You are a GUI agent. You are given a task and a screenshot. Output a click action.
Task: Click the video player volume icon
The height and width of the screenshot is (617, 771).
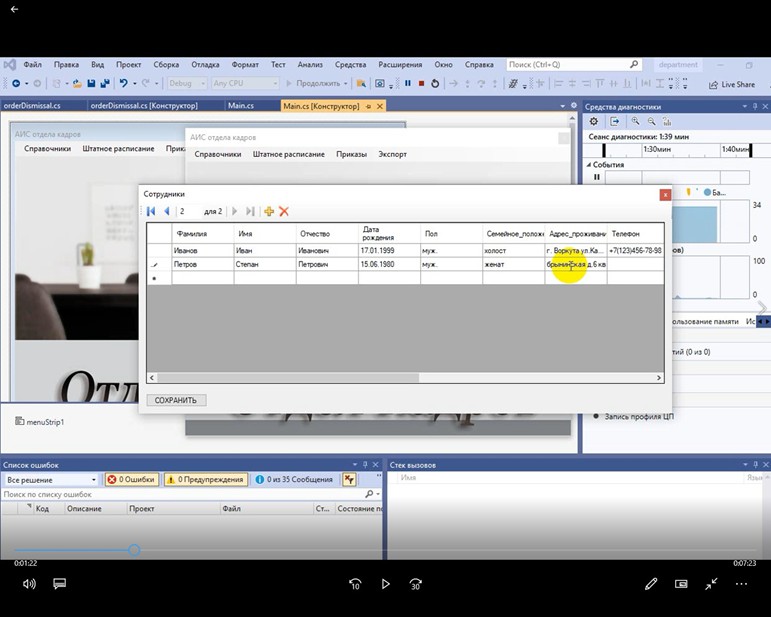pyautogui.click(x=29, y=584)
